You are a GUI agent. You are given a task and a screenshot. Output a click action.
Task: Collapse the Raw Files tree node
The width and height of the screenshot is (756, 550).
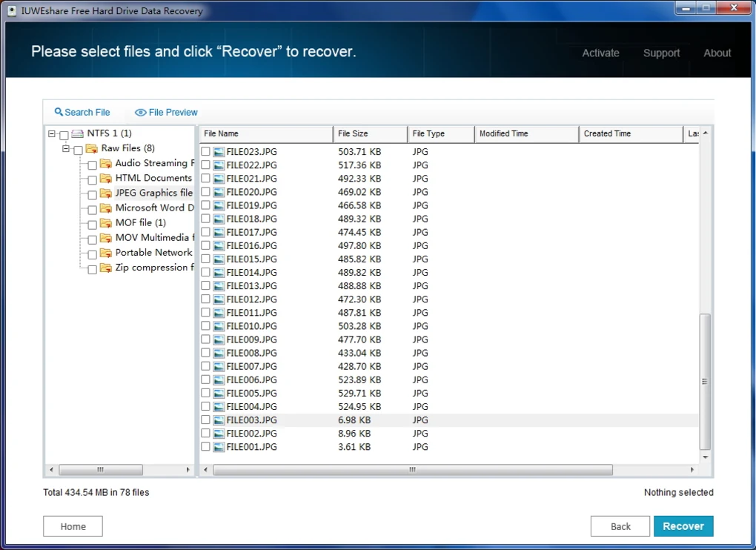[x=66, y=149]
